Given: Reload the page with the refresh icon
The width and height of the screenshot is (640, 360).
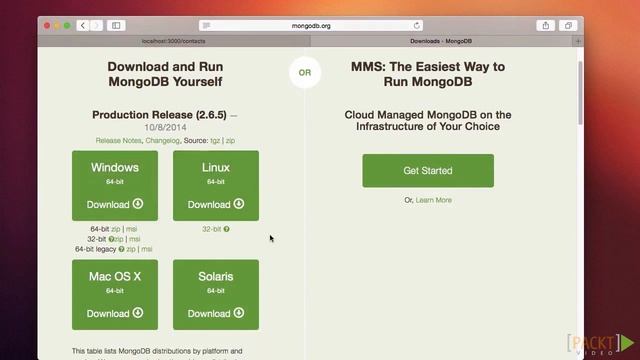Looking at the screenshot, I should tap(416, 26).
